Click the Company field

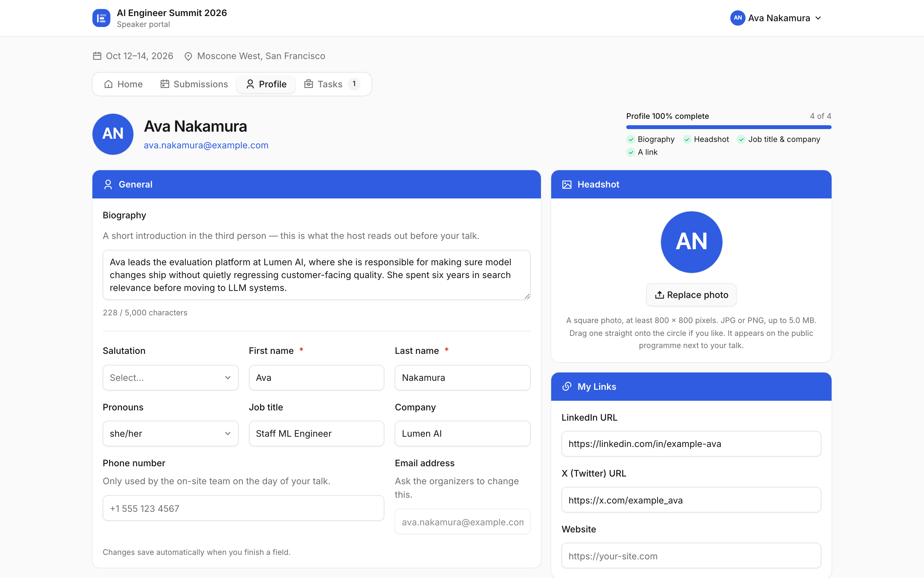coord(462,433)
